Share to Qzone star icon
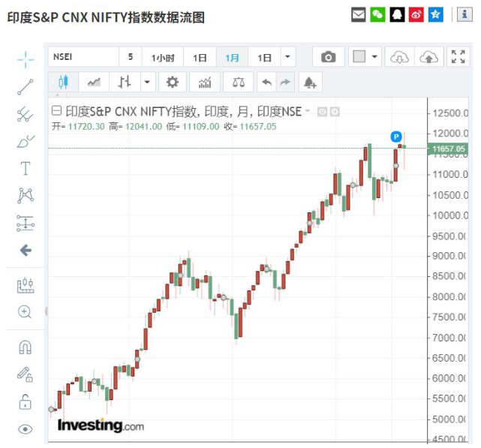Image resolution: width=481 pixels, height=448 pixels. 435,14
